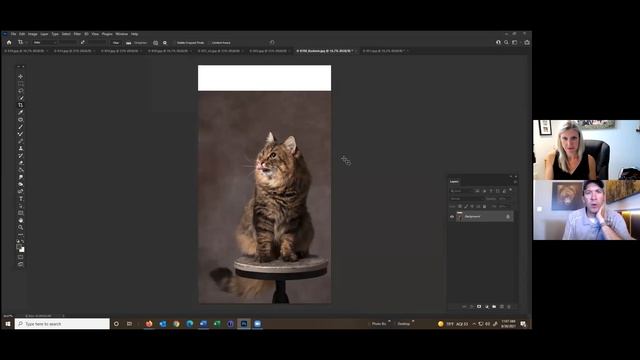Open the Layer menu
Screen dimensions: 640x360
(x=44, y=34)
